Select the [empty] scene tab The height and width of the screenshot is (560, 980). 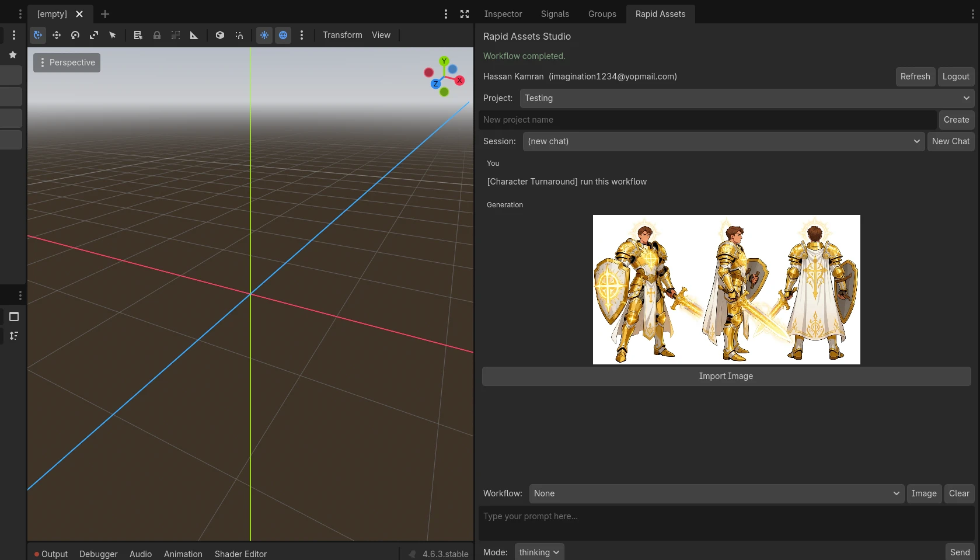[52, 14]
